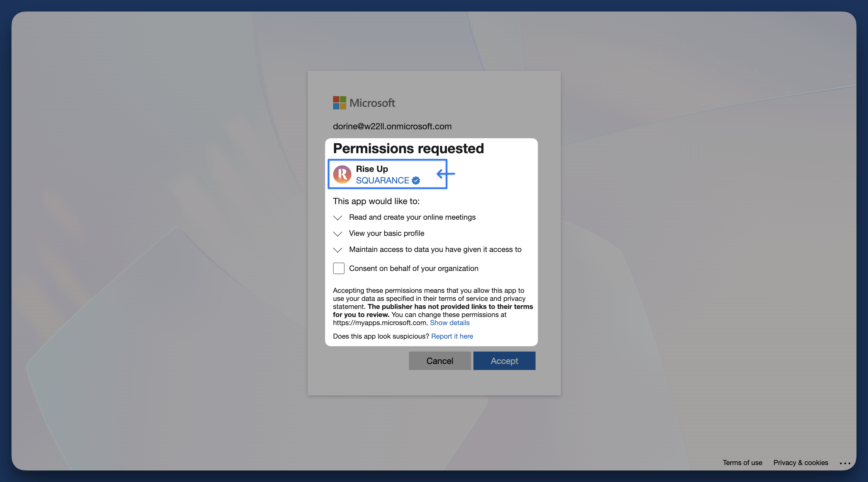
Task: Click the https://myapps.microsoft.com text
Action: tap(379, 323)
